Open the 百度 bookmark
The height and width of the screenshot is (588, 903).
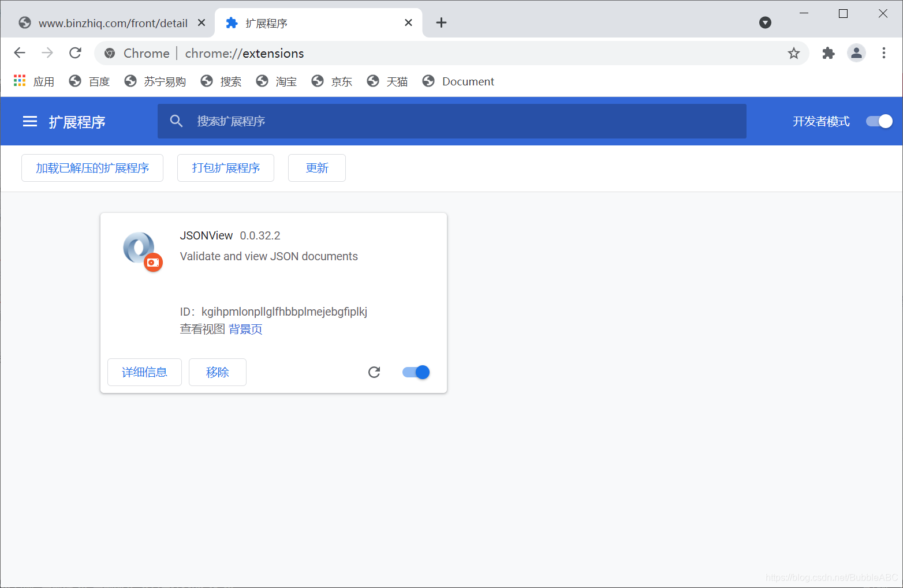click(89, 81)
